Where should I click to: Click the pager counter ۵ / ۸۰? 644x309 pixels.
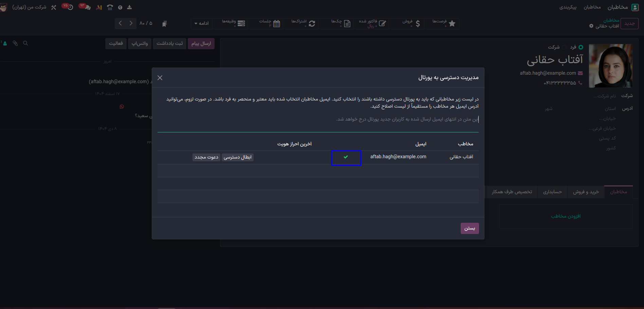[146, 23]
